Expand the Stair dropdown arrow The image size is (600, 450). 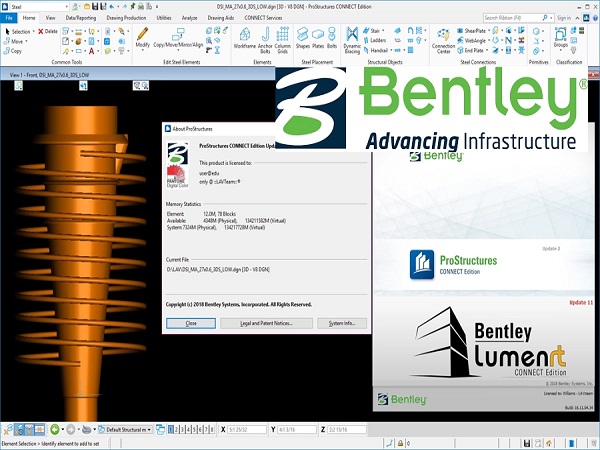[x=383, y=30]
